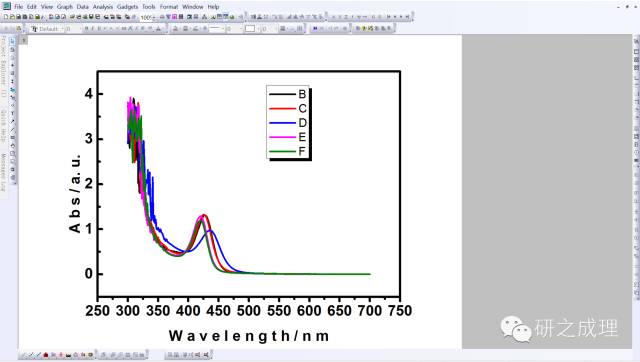Select legend entry D (blue line)

[287, 123]
